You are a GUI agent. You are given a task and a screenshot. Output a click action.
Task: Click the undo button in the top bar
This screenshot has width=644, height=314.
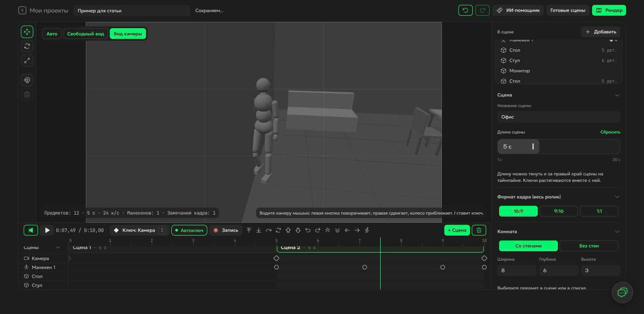465,10
